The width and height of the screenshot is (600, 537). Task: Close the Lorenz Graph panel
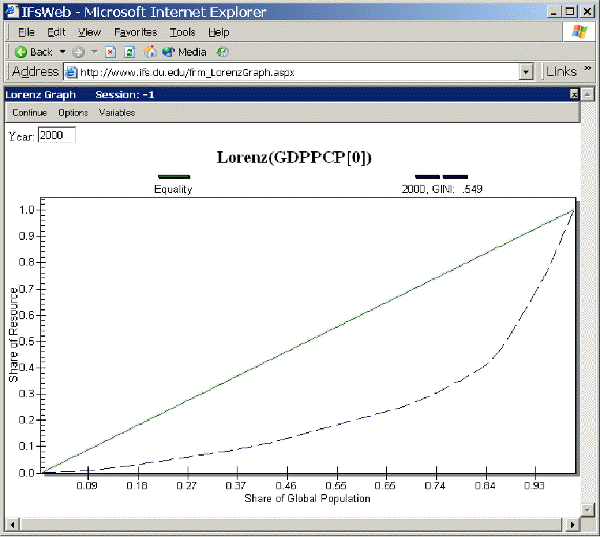(574, 94)
